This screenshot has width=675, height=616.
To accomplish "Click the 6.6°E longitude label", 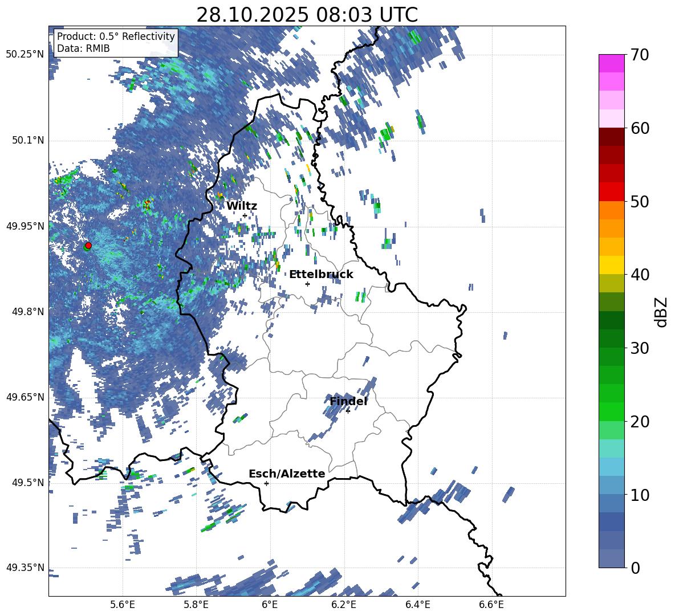I will click(x=491, y=605).
